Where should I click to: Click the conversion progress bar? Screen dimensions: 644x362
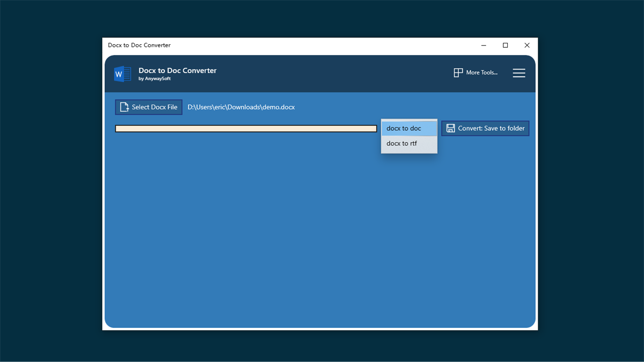pyautogui.click(x=246, y=128)
